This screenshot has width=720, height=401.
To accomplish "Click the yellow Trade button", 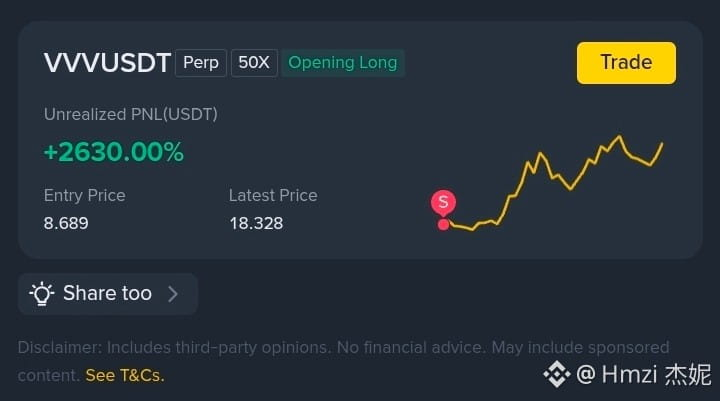I will [x=626, y=63].
